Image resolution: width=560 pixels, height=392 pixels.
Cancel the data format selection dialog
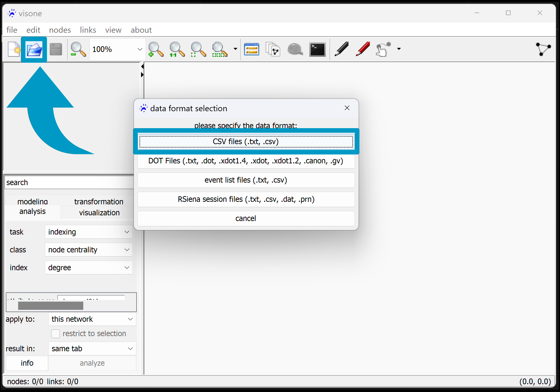(x=246, y=219)
